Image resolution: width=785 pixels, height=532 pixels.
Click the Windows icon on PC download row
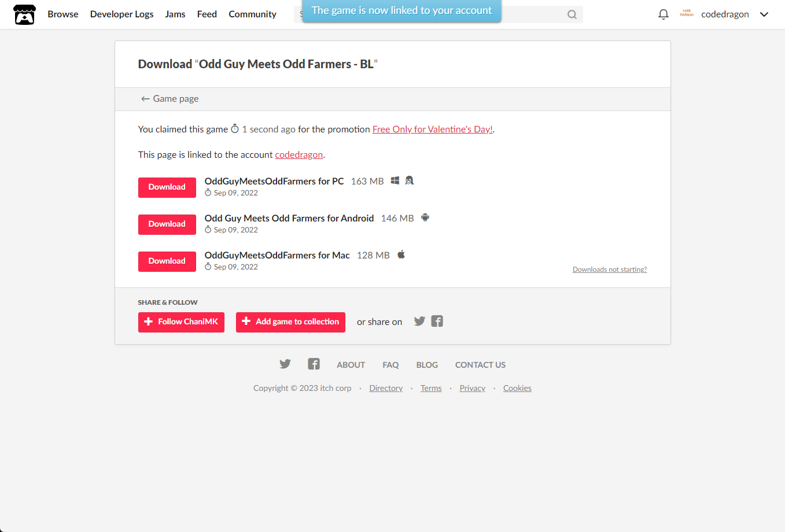395,180
